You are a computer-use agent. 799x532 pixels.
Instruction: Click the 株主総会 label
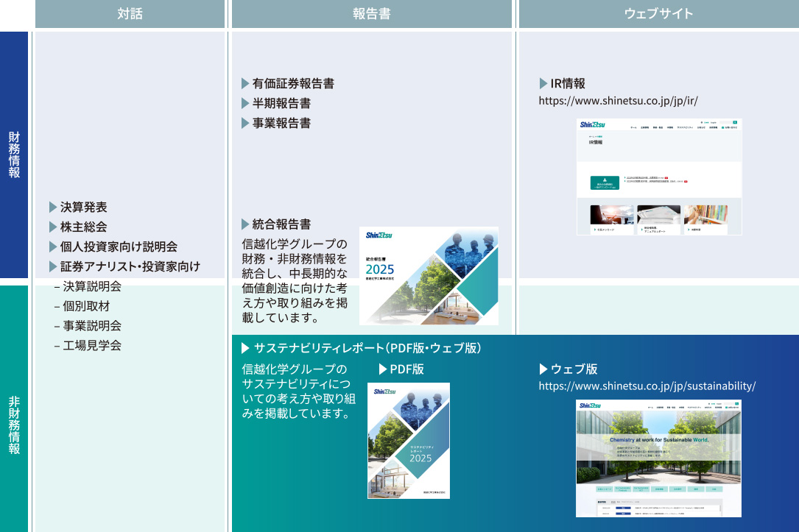83,227
